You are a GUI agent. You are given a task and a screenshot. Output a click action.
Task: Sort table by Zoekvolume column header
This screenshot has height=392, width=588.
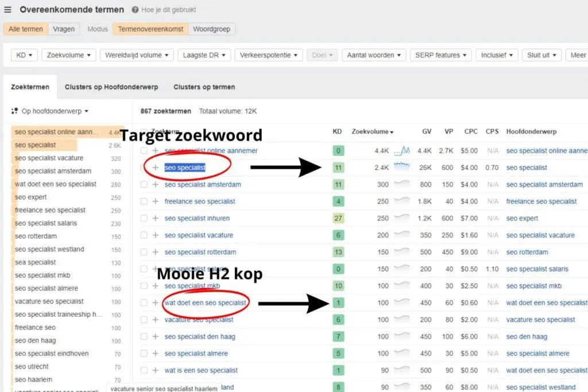click(x=372, y=131)
